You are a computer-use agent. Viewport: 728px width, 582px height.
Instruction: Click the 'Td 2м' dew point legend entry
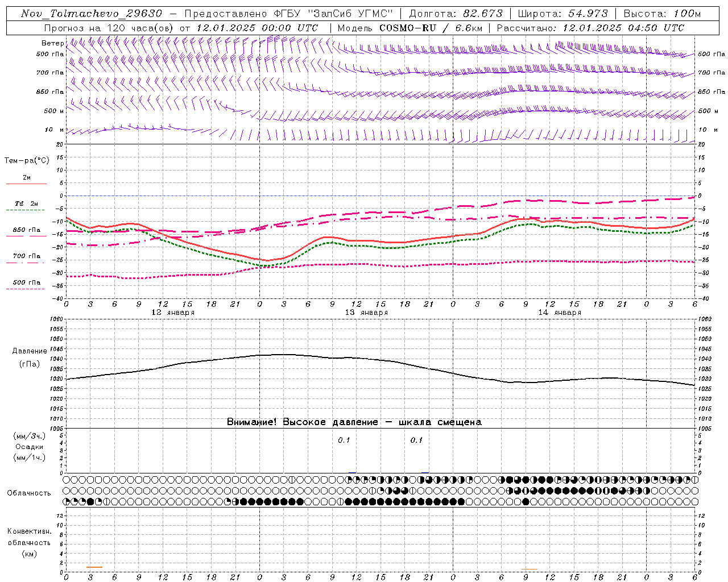tap(27, 203)
